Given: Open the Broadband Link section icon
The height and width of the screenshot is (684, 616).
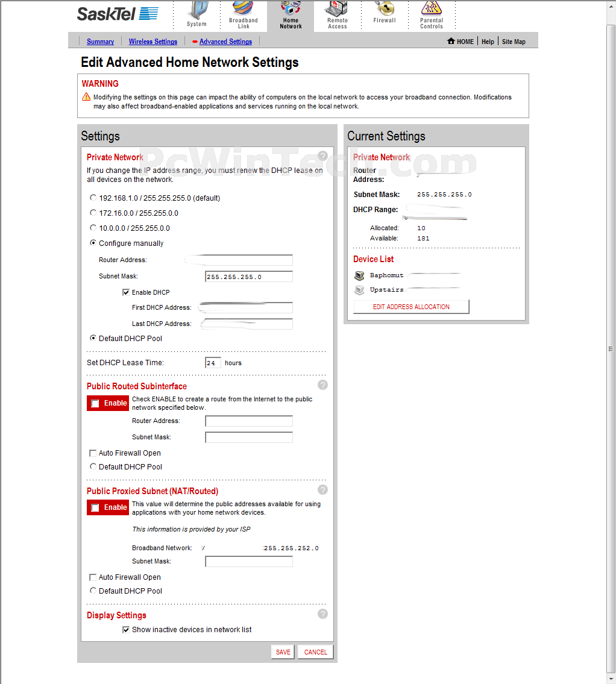Looking at the screenshot, I should pos(244,8).
